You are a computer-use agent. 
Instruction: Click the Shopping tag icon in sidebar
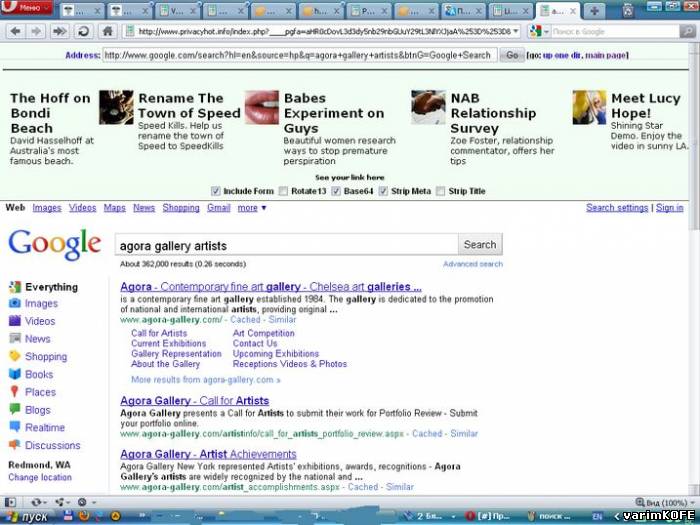(15, 356)
